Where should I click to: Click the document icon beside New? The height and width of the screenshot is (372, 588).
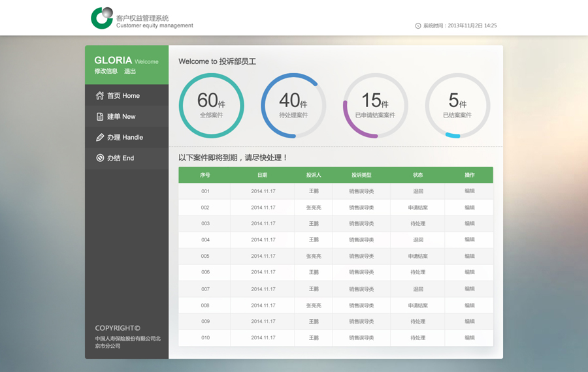(100, 117)
